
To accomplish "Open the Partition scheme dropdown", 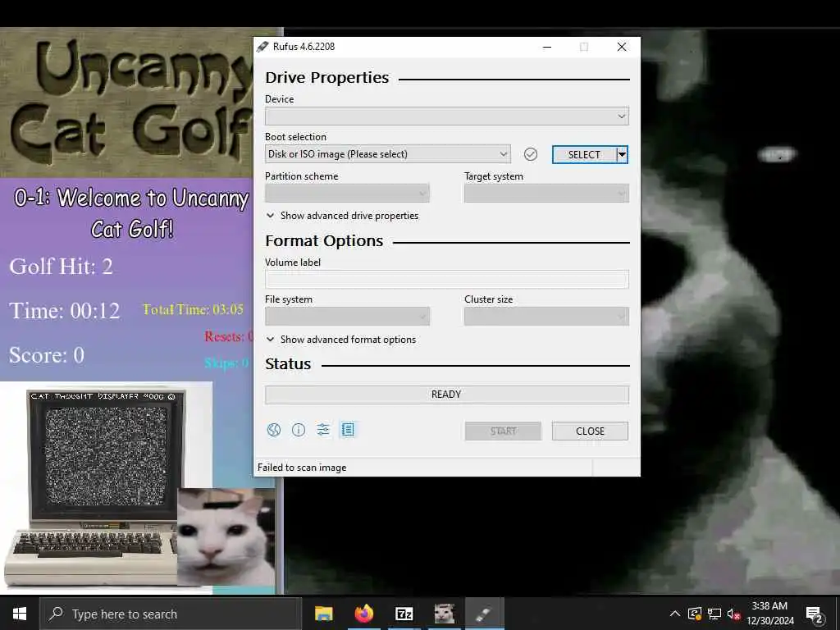I will pos(347,193).
